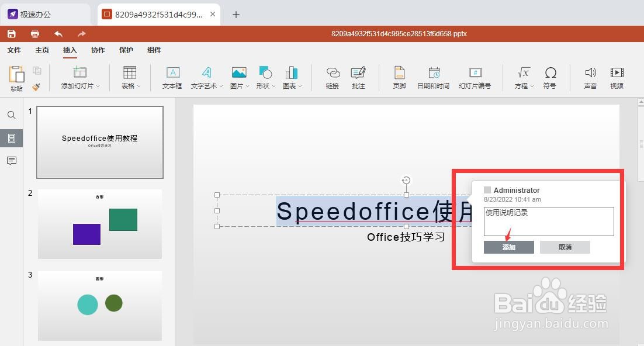Switch to the 组件 tab
644x346 pixels.
coord(154,50)
